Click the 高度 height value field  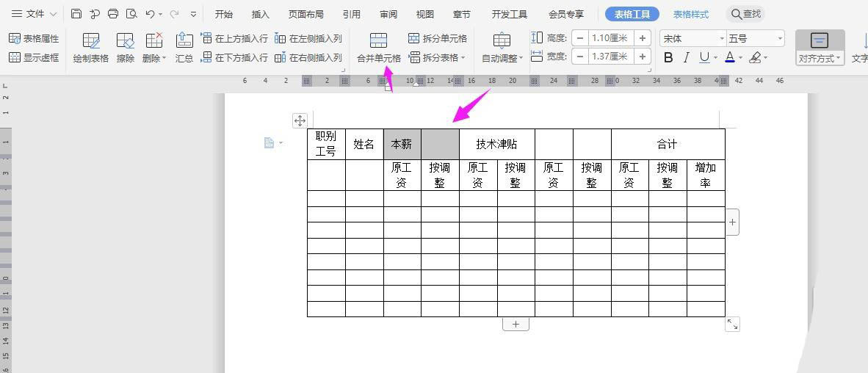(611, 38)
